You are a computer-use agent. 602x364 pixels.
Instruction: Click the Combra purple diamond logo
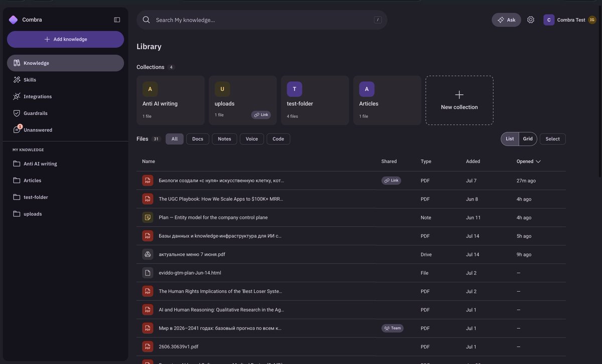13,20
